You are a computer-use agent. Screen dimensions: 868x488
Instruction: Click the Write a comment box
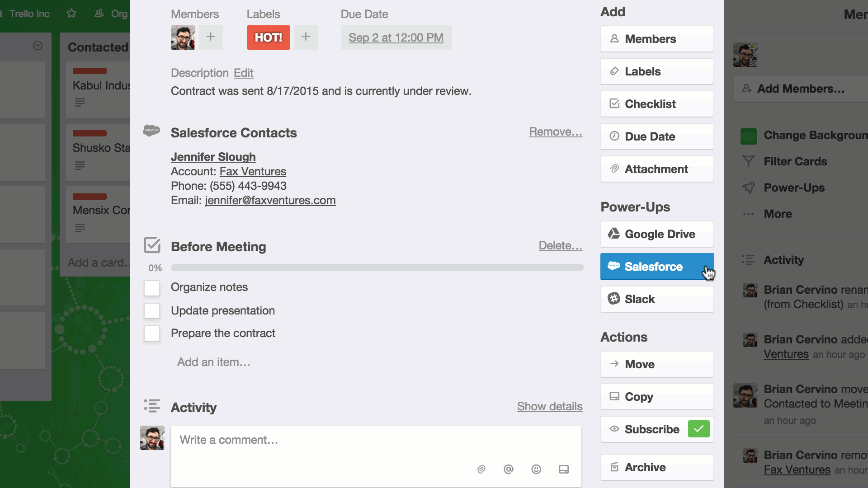pyautogui.click(x=376, y=456)
